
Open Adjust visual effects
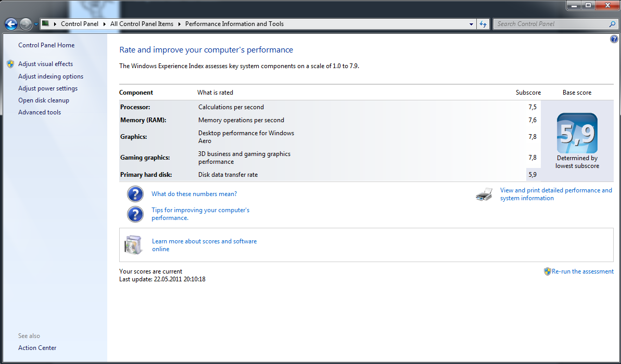[x=45, y=63]
